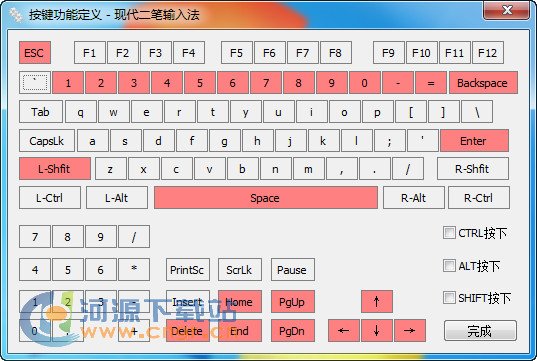Select the PgDn key

point(292,331)
